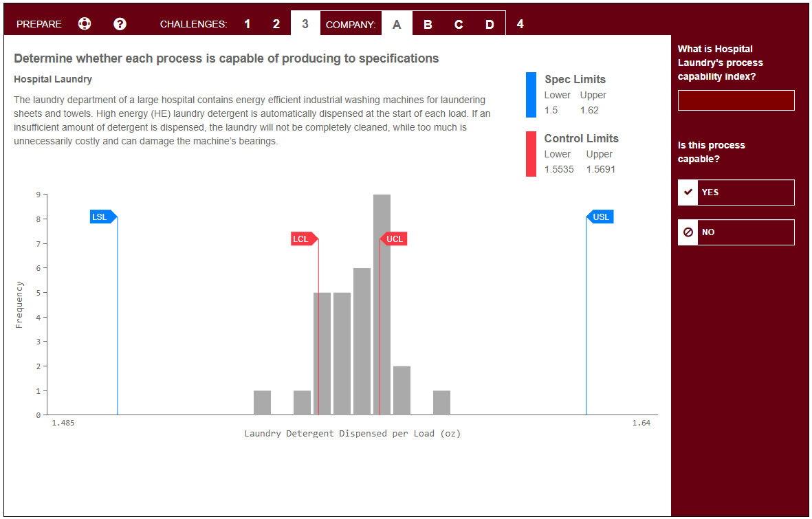Click the capability index input field
The image size is (812, 519).
(x=736, y=100)
